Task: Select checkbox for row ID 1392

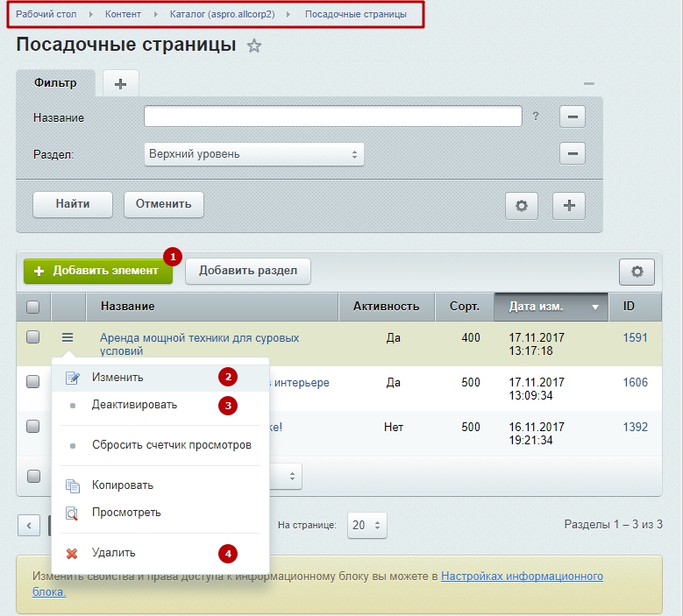Action: pyautogui.click(x=33, y=426)
